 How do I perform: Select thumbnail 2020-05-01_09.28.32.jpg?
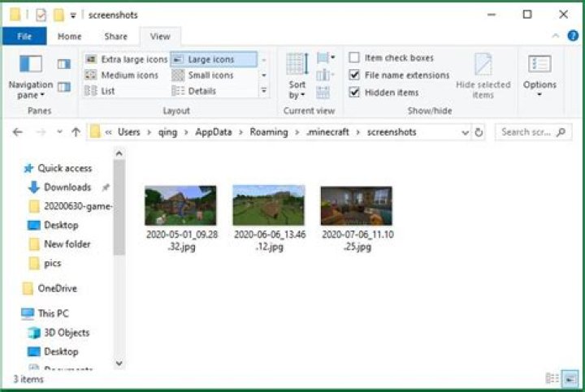[181, 218]
